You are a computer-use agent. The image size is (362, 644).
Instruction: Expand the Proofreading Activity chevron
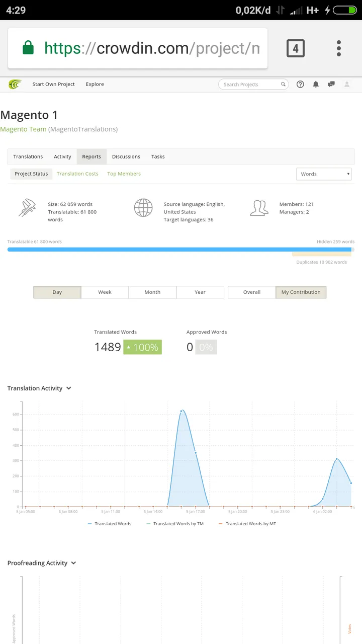[74, 563]
